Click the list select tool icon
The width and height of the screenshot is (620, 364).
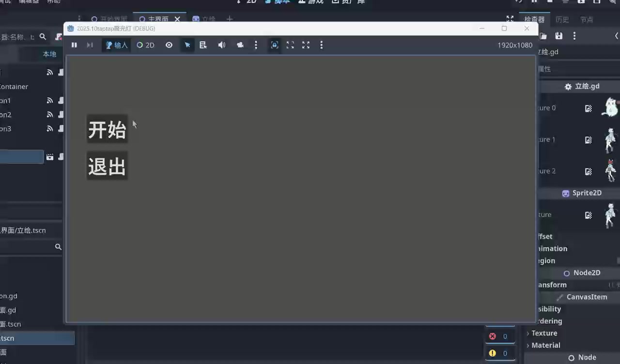(203, 45)
